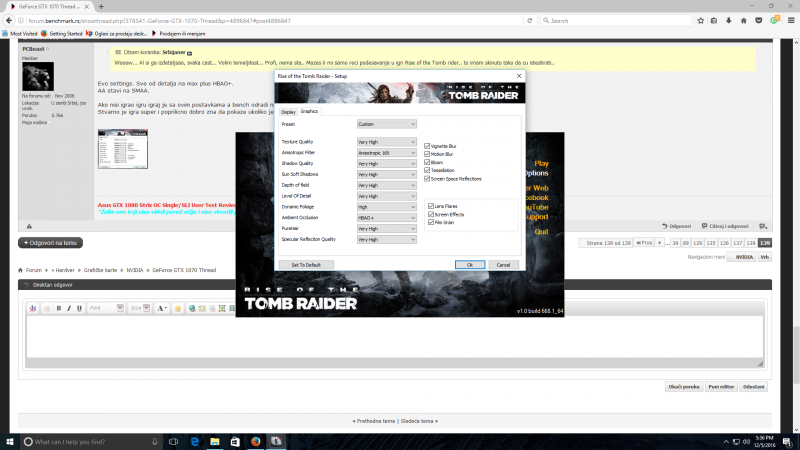Click the insert link globe icon

click(x=192, y=308)
